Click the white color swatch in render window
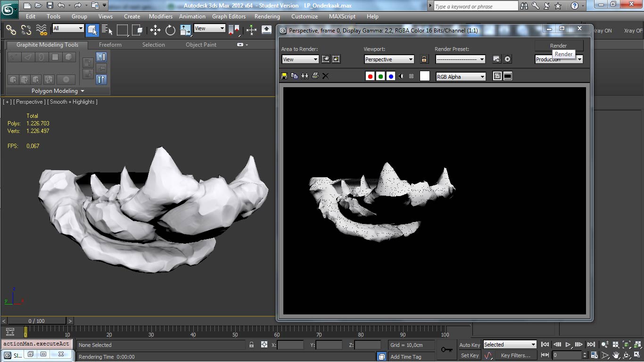The width and height of the screenshot is (644, 362). click(x=425, y=76)
